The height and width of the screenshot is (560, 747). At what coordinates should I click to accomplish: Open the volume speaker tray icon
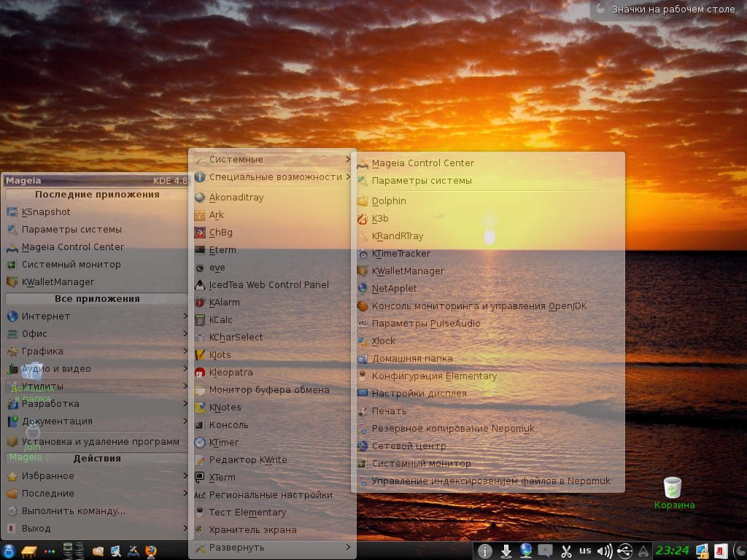(x=605, y=551)
